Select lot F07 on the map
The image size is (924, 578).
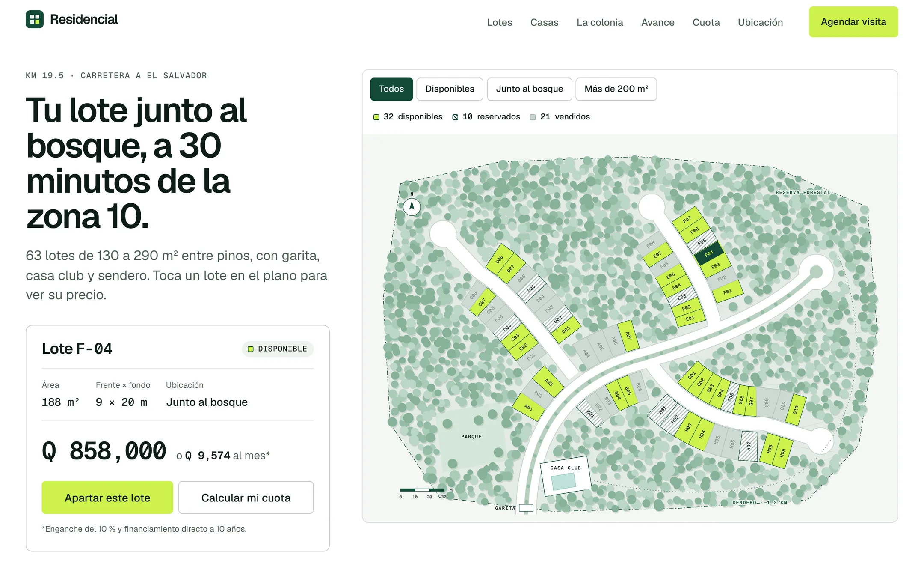tap(687, 219)
